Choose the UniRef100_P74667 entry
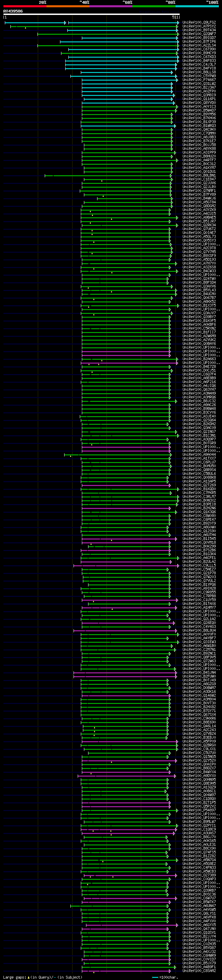The height and width of the screenshot is (980, 222). 199,80
